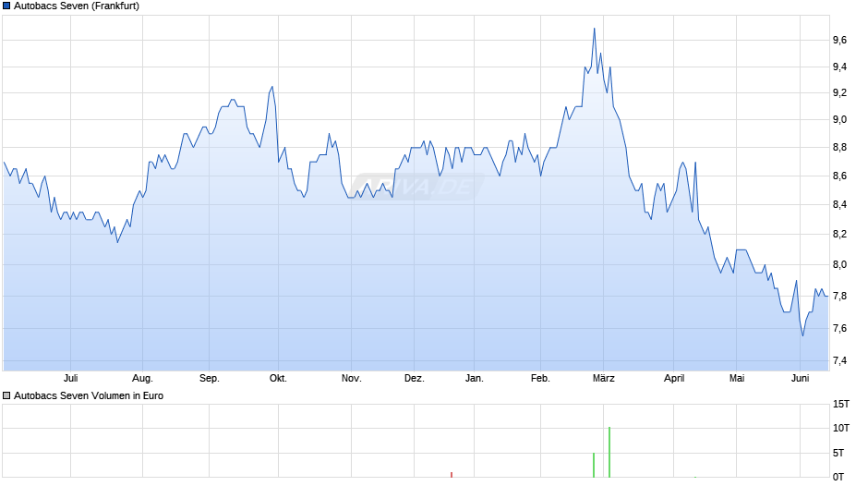Click the shorter green volume bar in late February
Viewport: 868px width, 486px height.
(594, 465)
